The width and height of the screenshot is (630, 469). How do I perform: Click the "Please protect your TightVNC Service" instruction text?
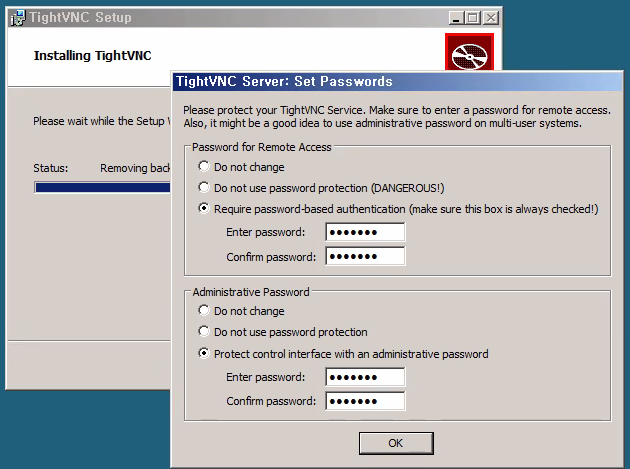tap(397, 117)
